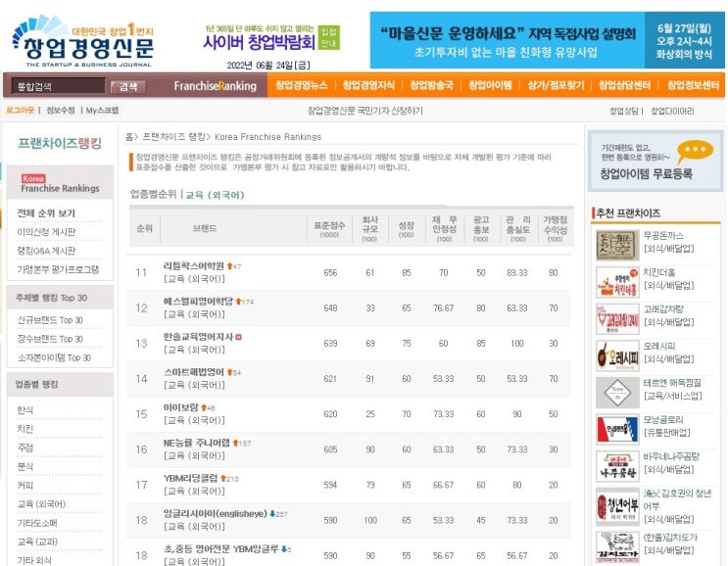The height and width of the screenshot is (566, 728).
Task: Open the 마을신문 운영하세요 advertisement banner
Action: 547,40
